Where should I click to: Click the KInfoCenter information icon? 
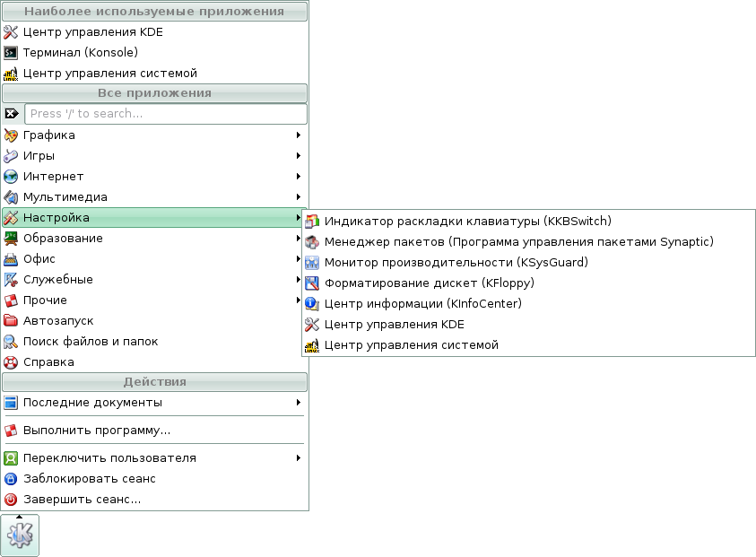tap(312, 304)
